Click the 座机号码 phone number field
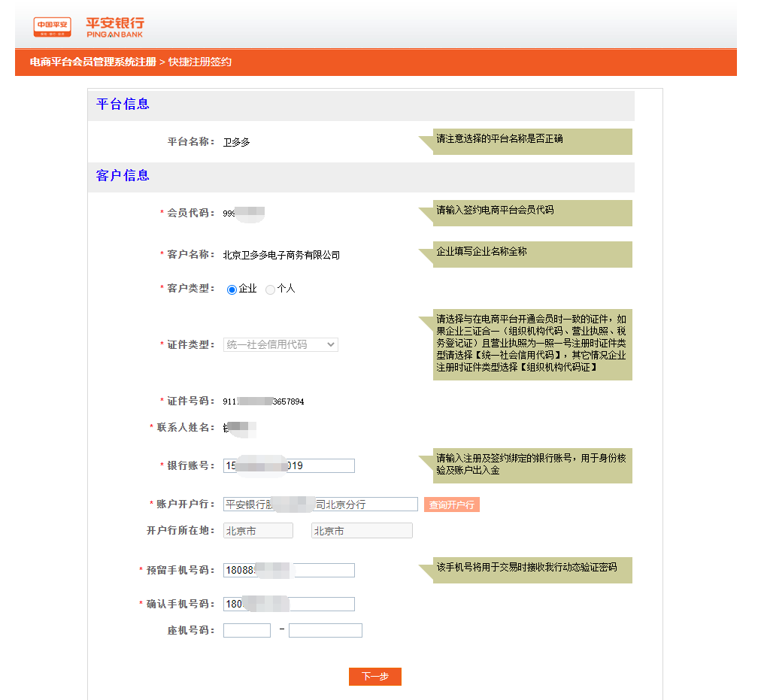 pos(325,630)
